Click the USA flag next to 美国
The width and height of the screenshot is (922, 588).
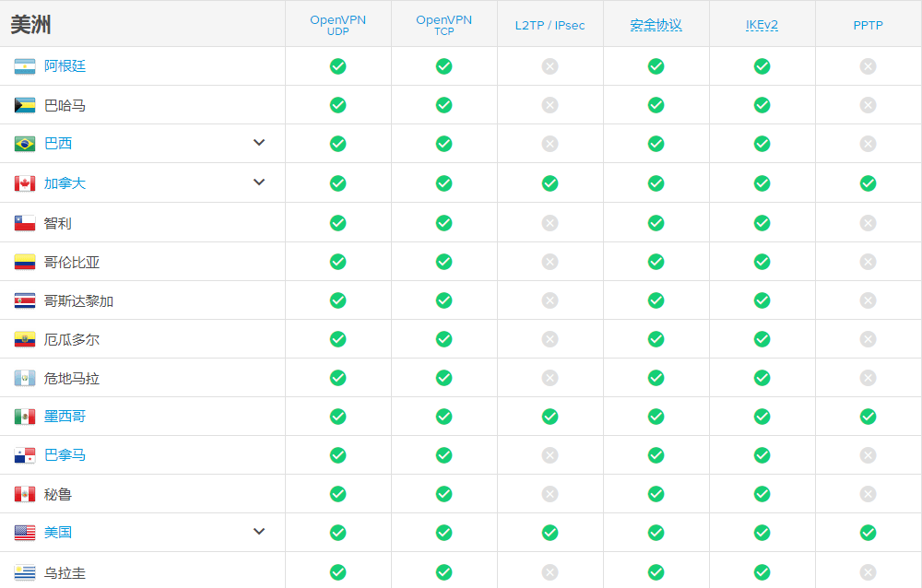click(25, 533)
